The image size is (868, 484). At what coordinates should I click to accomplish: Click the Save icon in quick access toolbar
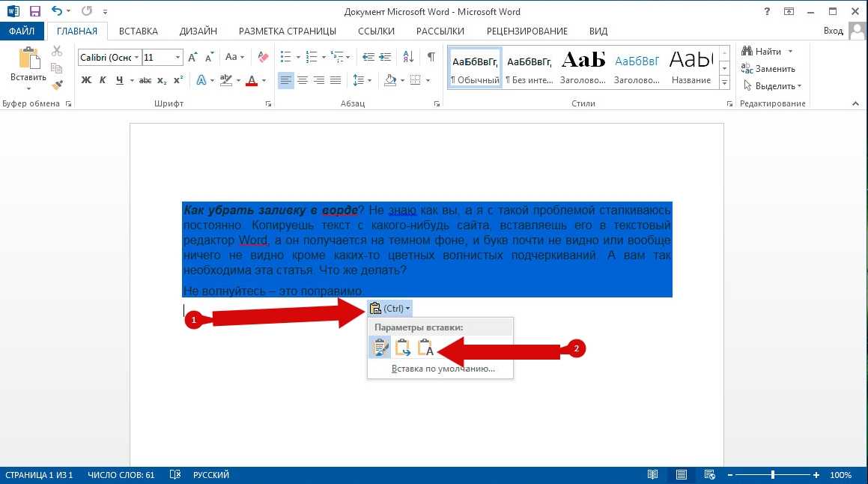pyautogui.click(x=35, y=11)
